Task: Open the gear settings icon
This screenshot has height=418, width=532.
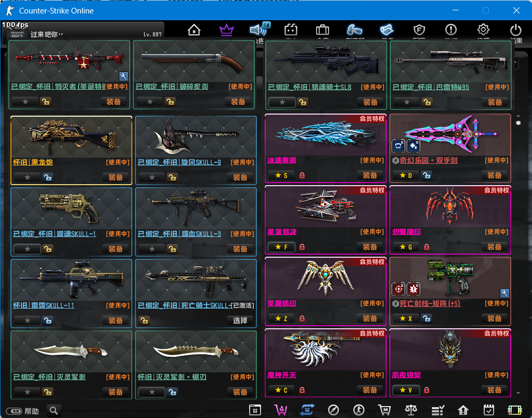Action: (483, 30)
